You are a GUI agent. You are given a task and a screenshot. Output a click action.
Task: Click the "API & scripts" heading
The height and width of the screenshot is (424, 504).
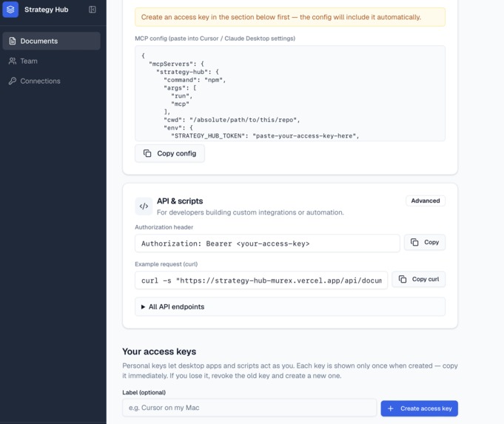[x=180, y=201]
